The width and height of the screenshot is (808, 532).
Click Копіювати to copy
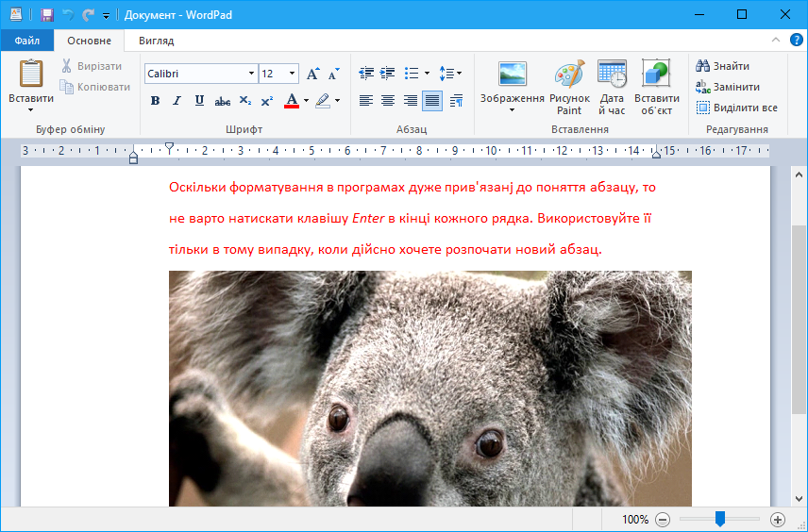pyautogui.click(x=94, y=87)
